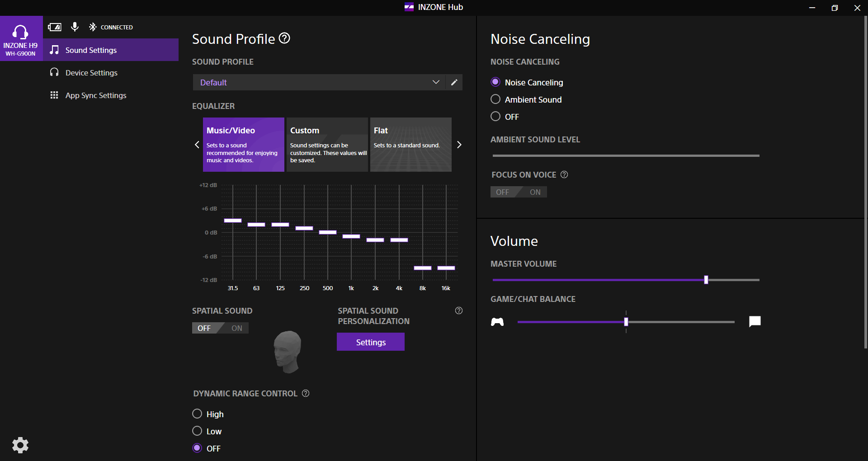This screenshot has height=461, width=868.
Task: Open the settings gear icon
Action: click(20, 445)
